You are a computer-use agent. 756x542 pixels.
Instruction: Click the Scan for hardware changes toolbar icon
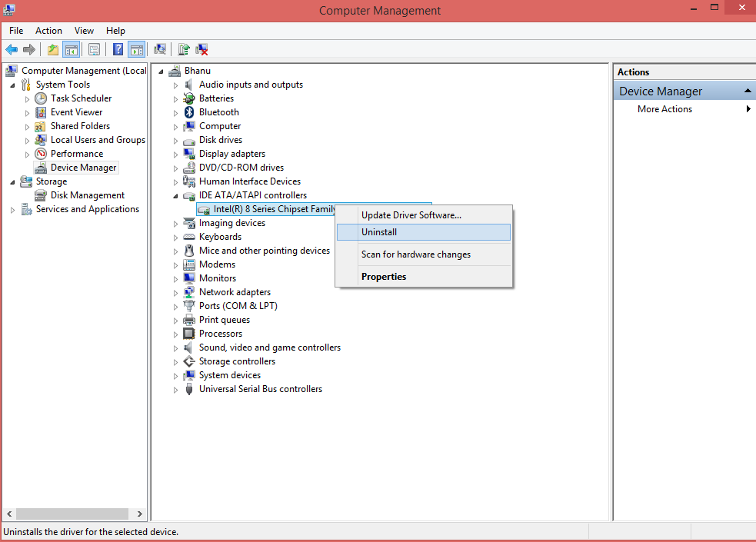point(160,49)
